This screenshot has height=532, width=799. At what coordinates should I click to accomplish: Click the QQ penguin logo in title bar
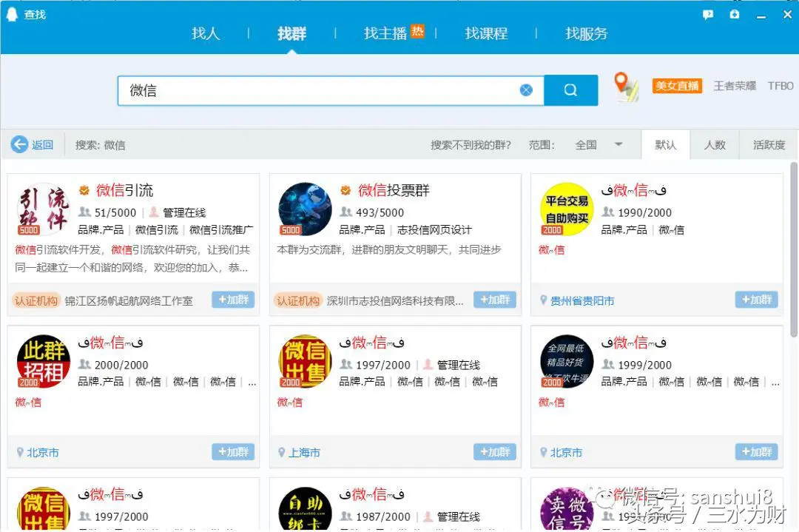(x=12, y=14)
